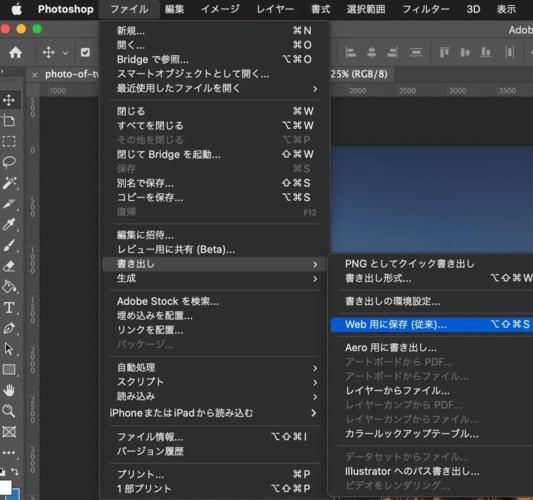Open the 編集 menu
This screenshot has width=533, height=500.
coord(174,9)
